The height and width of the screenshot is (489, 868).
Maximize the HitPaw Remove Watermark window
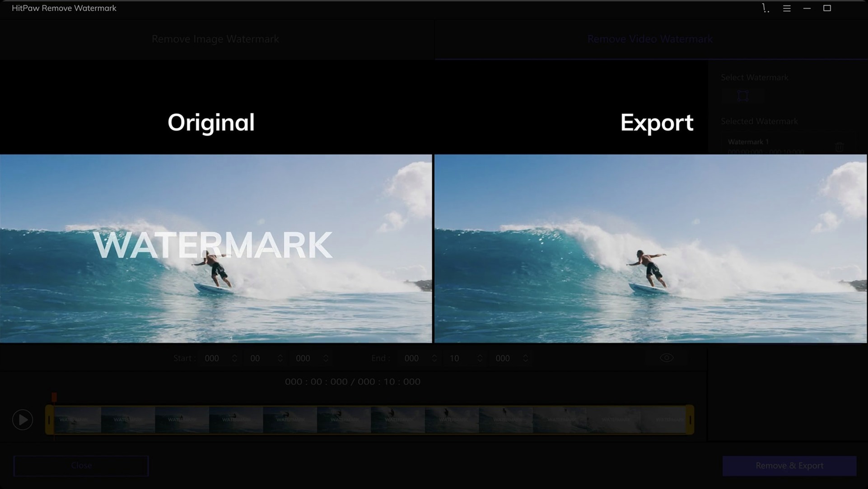827,8
